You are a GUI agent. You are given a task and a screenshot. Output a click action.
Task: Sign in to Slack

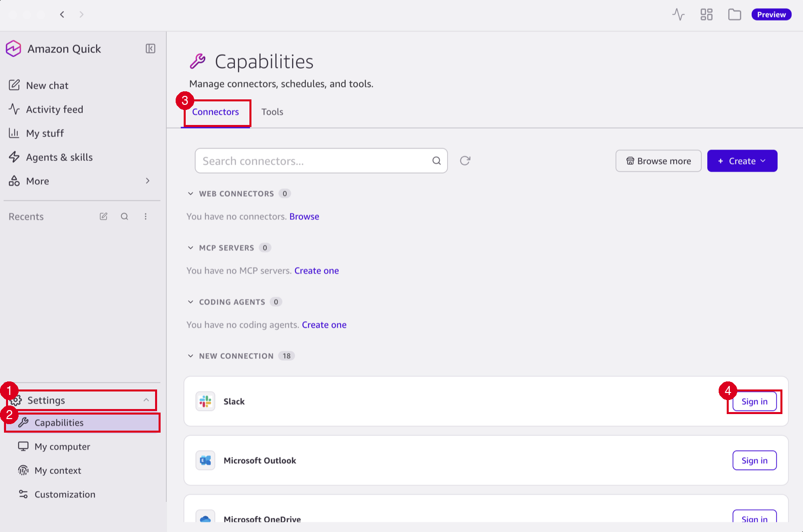pos(754,402)
